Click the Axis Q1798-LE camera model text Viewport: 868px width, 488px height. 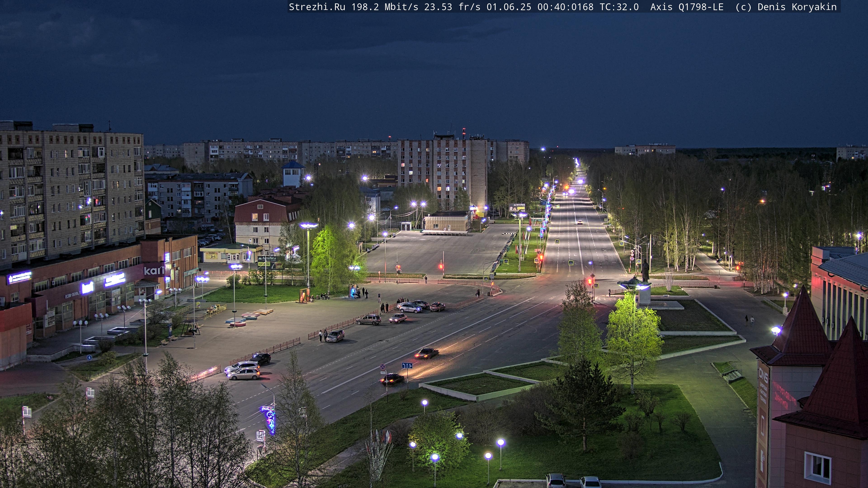coord(687,7)
